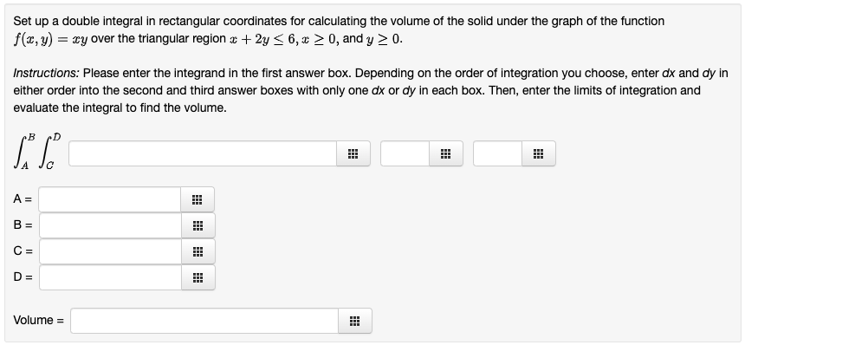The width and height of the screenshot is (868, 358).
Task: Click the D = upper limit field
Action: click(x=110, y=277)
